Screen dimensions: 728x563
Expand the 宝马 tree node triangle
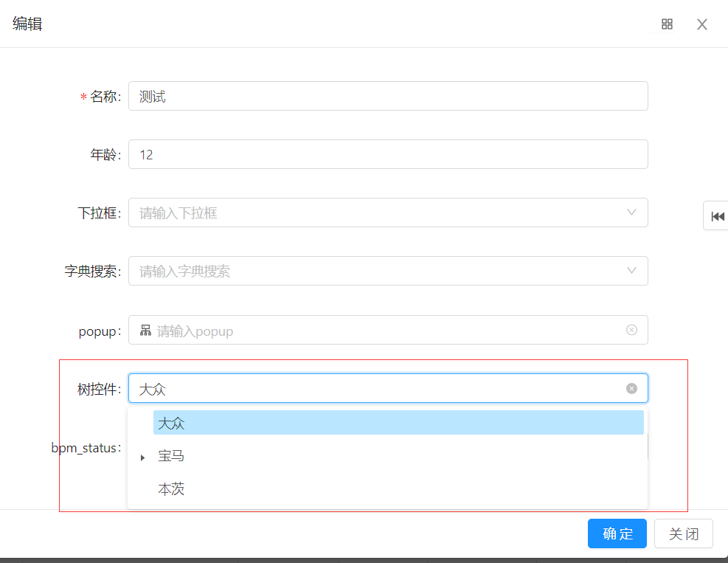(x=142, y=457)
